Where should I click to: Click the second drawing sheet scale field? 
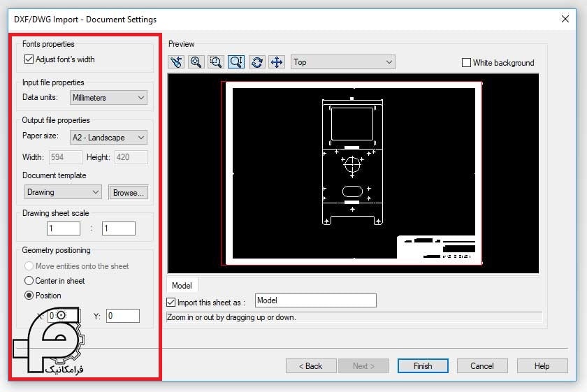coord(119,228)
